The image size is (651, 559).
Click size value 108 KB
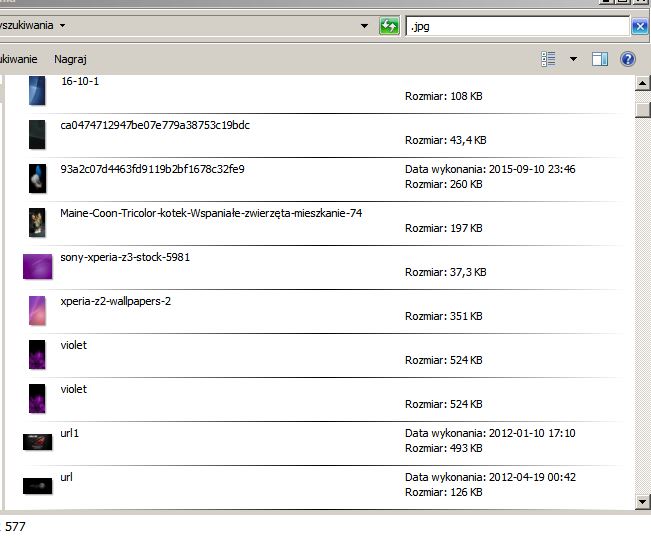466,96
